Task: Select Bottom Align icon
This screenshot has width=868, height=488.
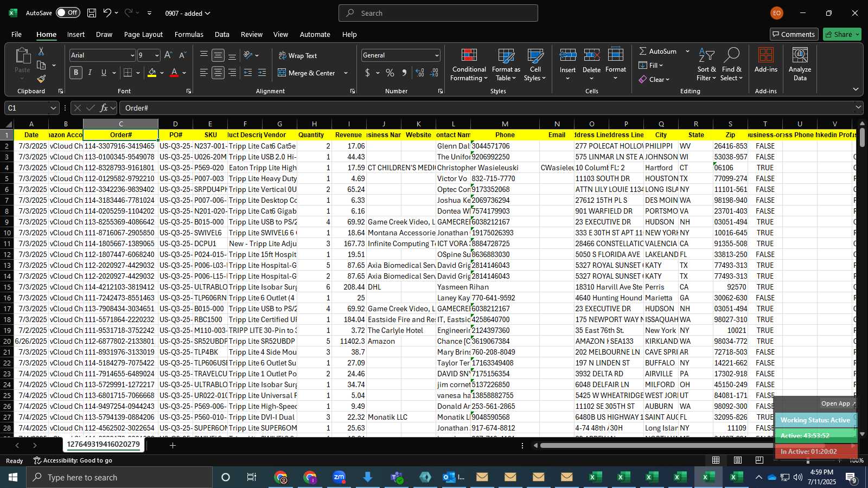Action: [x=232, y=55]
